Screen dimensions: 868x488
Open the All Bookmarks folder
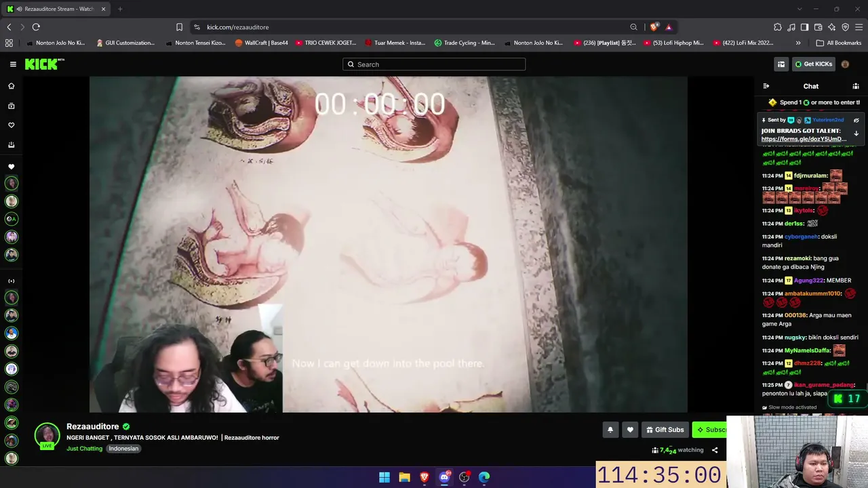pyautogui.click(x=839, y=43)
